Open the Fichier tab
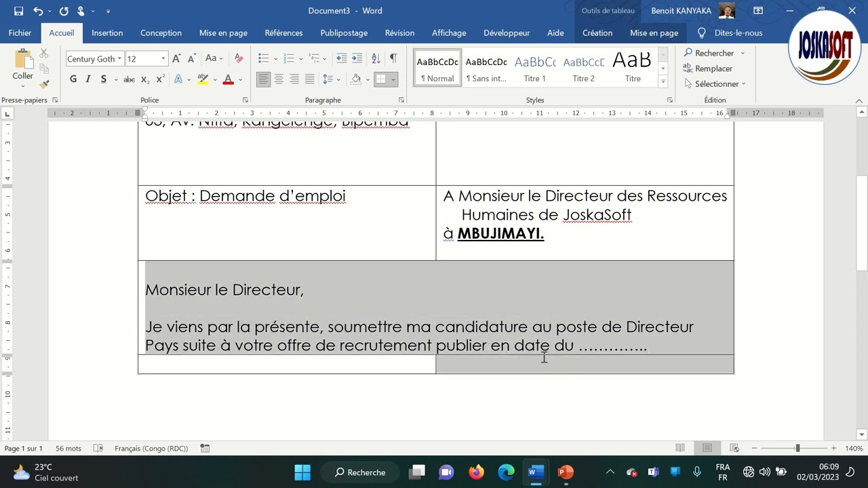Viewport: 868px width, 488px height. (20, 33)
